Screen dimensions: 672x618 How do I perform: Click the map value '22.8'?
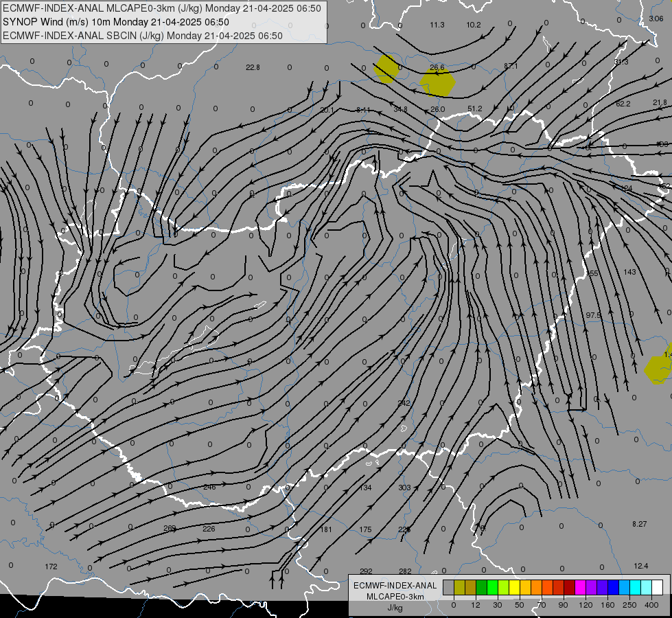[x=253, y=67]
